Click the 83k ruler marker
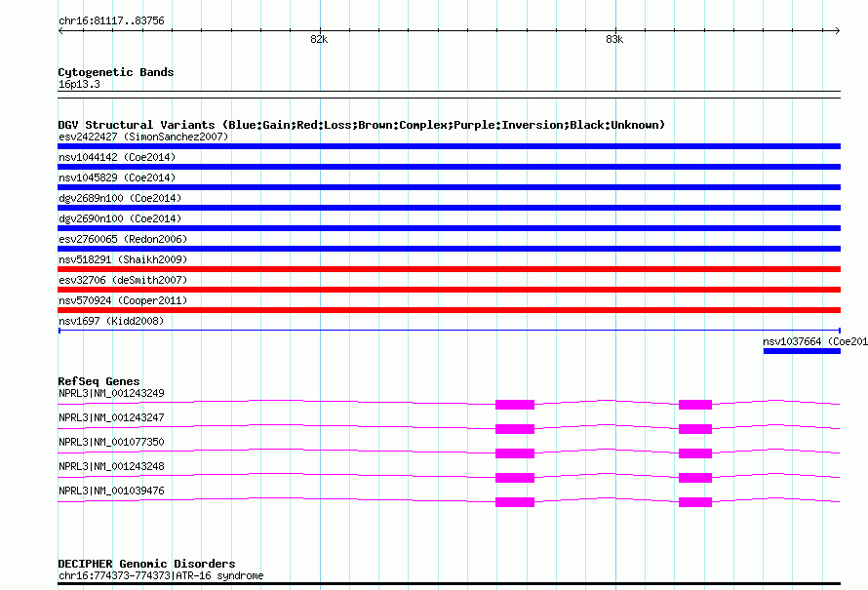Viewport: 868px width, 590px height. pyautogui.click(x=614, y=39)
